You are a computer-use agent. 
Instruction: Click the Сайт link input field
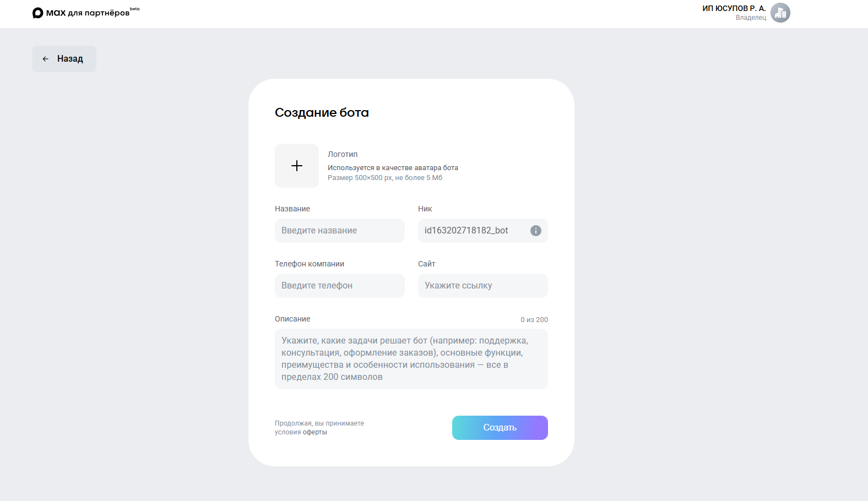(x=482, y=286)
